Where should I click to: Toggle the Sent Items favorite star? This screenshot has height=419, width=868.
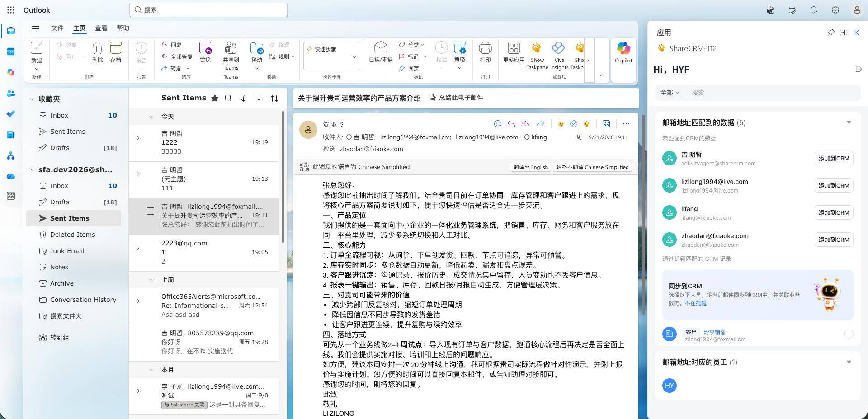point(215,98)
